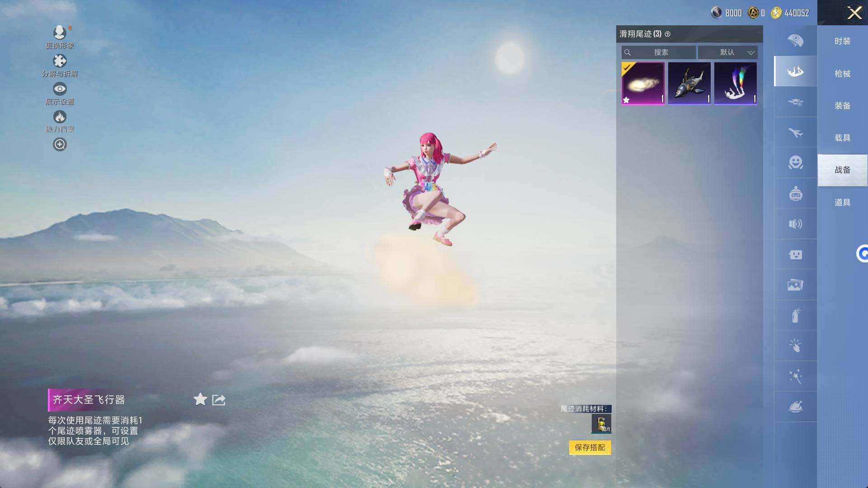Select the rainbow smoke trail thumbnail
868x488 pixels.
[x=735, y=83]
